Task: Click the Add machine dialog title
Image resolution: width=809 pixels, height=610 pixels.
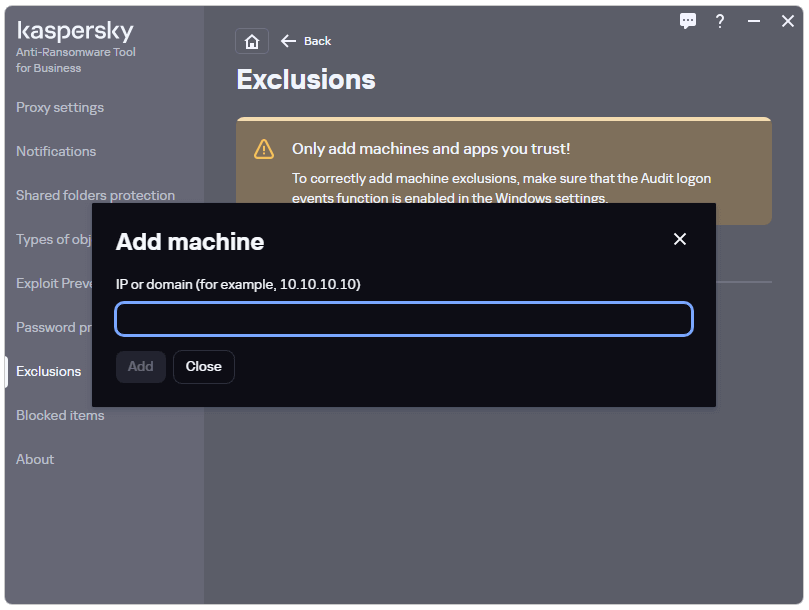Action: click(190, 242)
